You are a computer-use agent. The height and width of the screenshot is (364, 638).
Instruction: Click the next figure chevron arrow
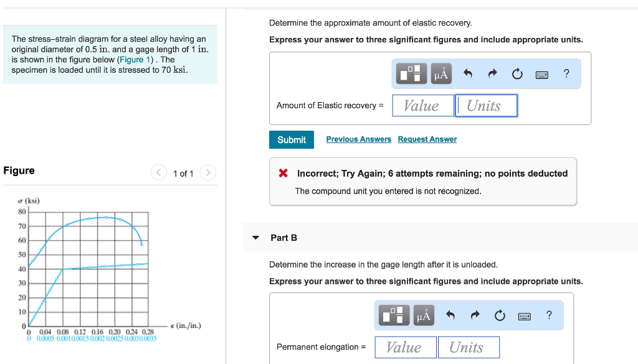pos(207,173)
